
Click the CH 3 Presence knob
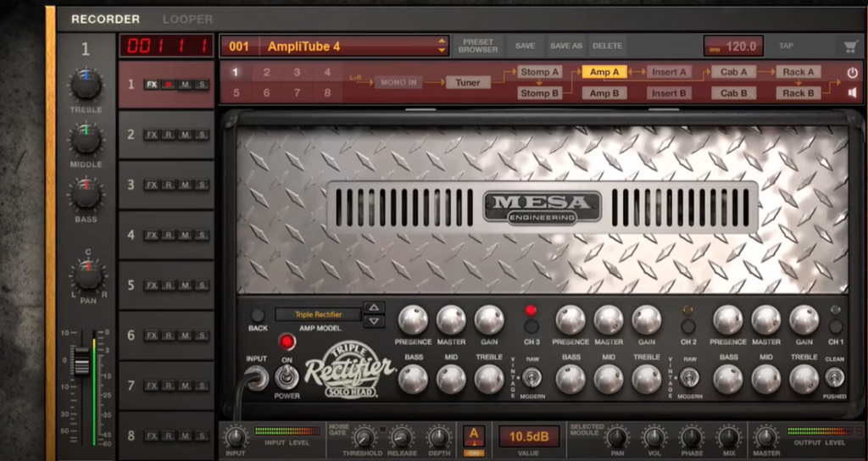point(413,319)
